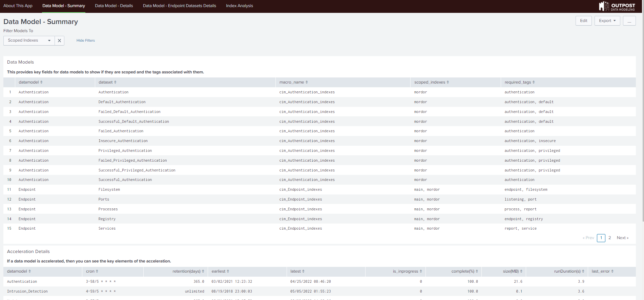Click the vertical page scrollbar
The height and width of the screenshot is (300, 644).
pyautogui.click(x=643, y=117)
